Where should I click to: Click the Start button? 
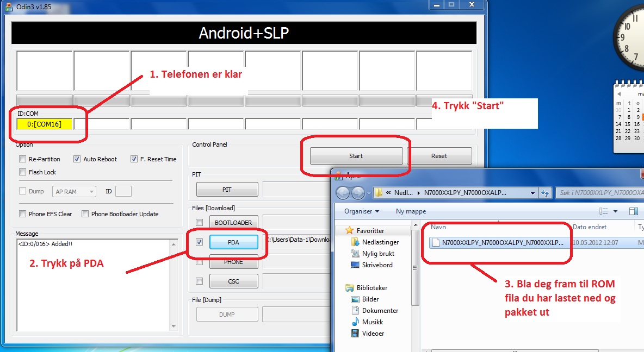click(356, 156)
